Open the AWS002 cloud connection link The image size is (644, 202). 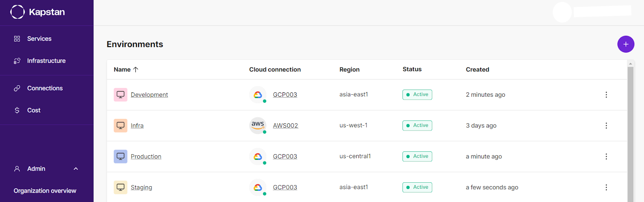click(285, 126)
